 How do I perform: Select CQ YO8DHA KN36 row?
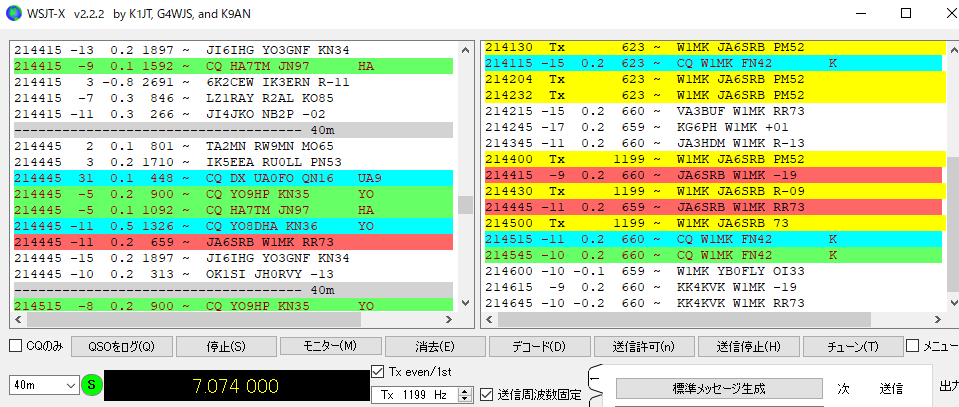(233, 226)
